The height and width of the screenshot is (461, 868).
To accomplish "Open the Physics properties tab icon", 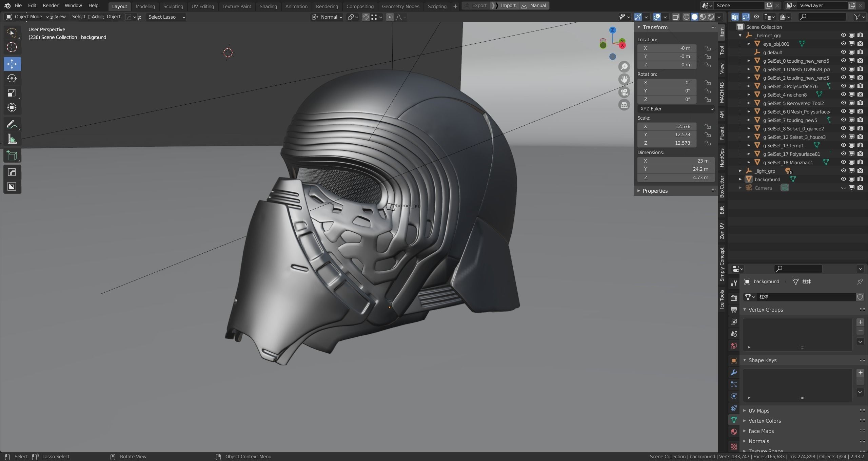I will [x=734, y=396].
